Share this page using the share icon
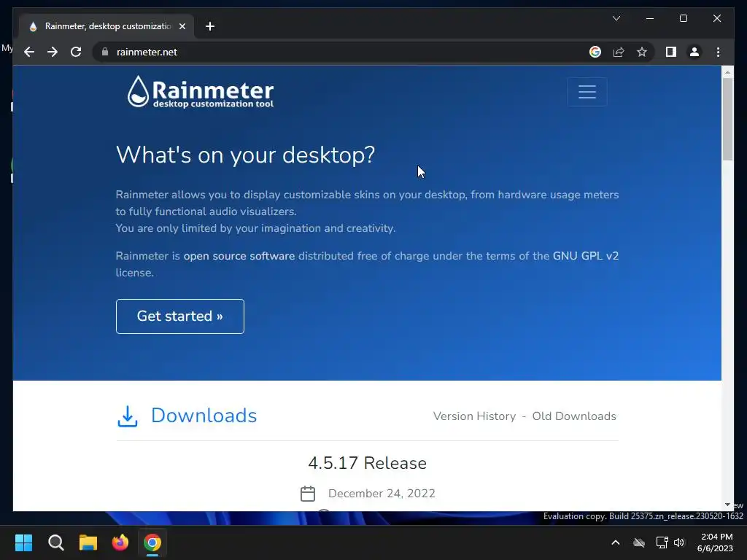The image size is (747, 560). pyautogui.click(x=619, y=52)
